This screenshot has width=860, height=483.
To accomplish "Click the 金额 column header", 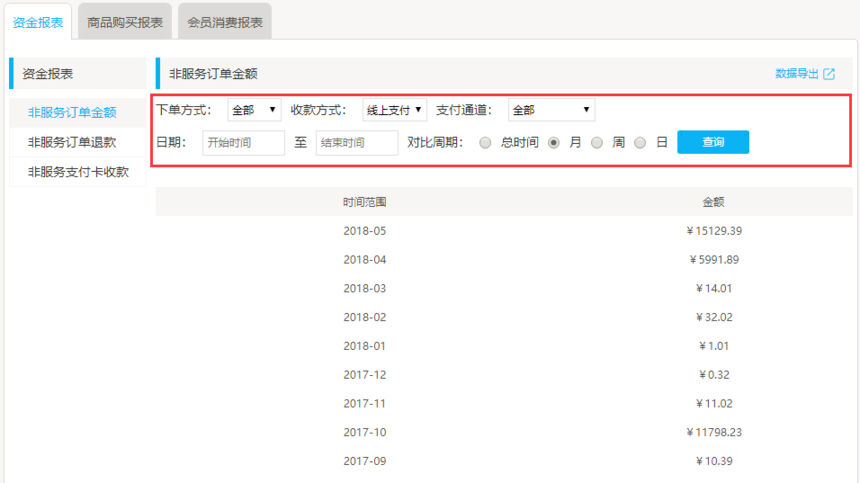I will pyautogui.click(x=713, y=202).
